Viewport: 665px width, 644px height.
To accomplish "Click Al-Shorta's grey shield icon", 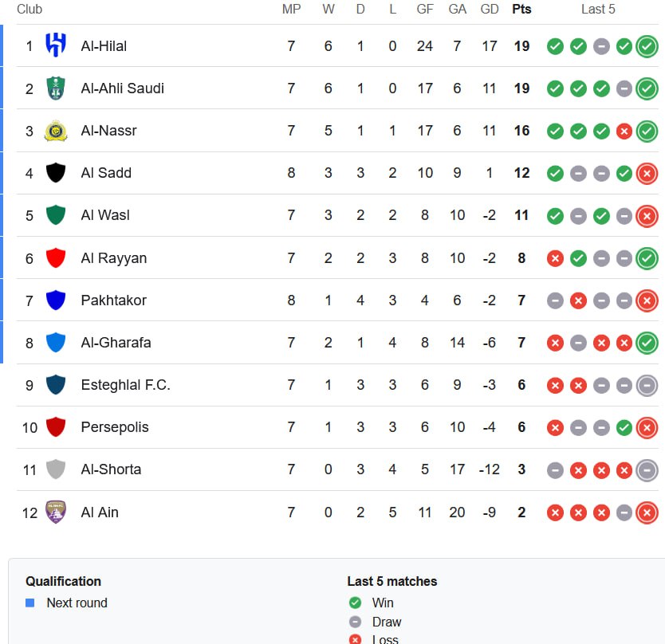I will point(55,469).
